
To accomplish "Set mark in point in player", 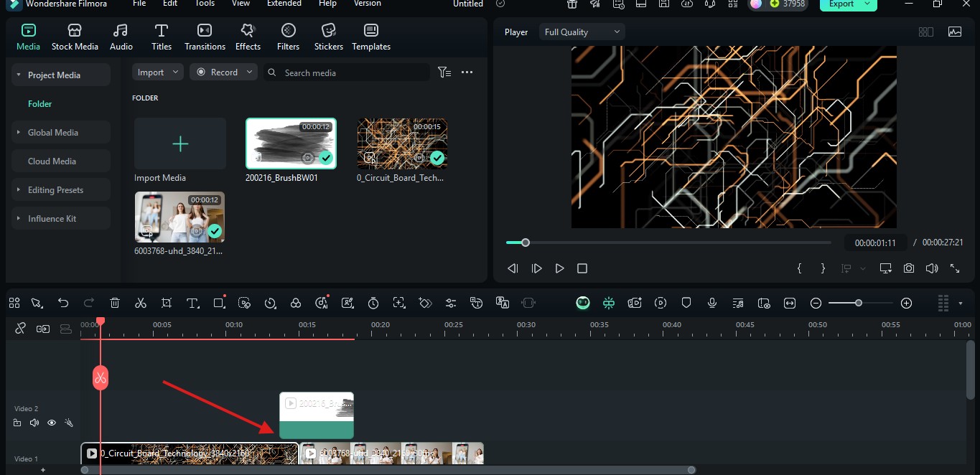I will [800, 268].
